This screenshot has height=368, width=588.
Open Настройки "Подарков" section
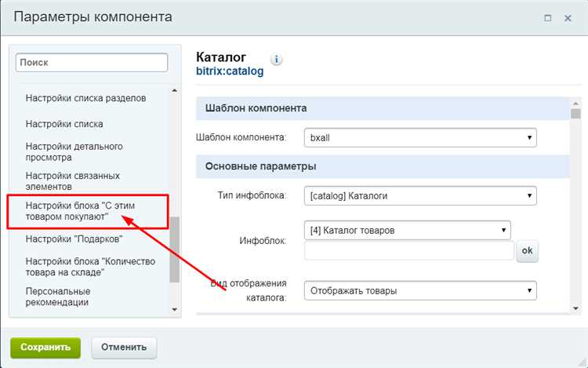(x=74, y=239)
